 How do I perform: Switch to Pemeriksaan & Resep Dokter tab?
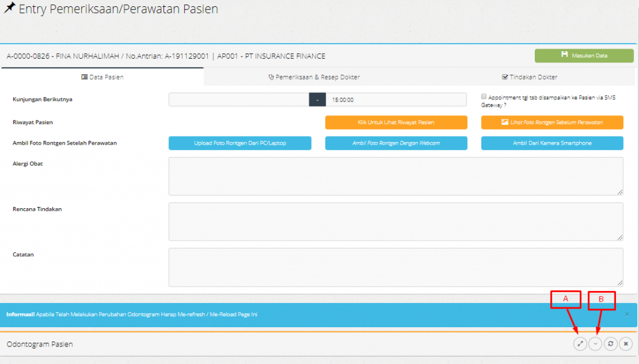[314, 77]
